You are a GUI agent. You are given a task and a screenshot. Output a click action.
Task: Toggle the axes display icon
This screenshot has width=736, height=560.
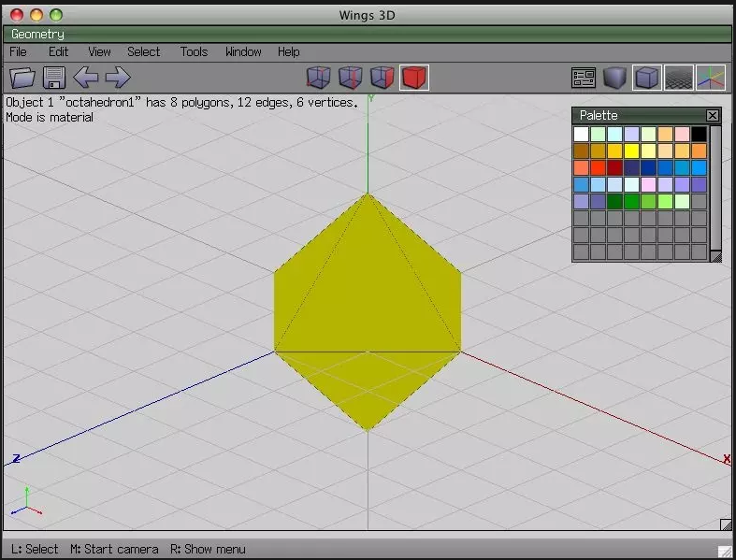pyautogui.click(x=711, y=78)
